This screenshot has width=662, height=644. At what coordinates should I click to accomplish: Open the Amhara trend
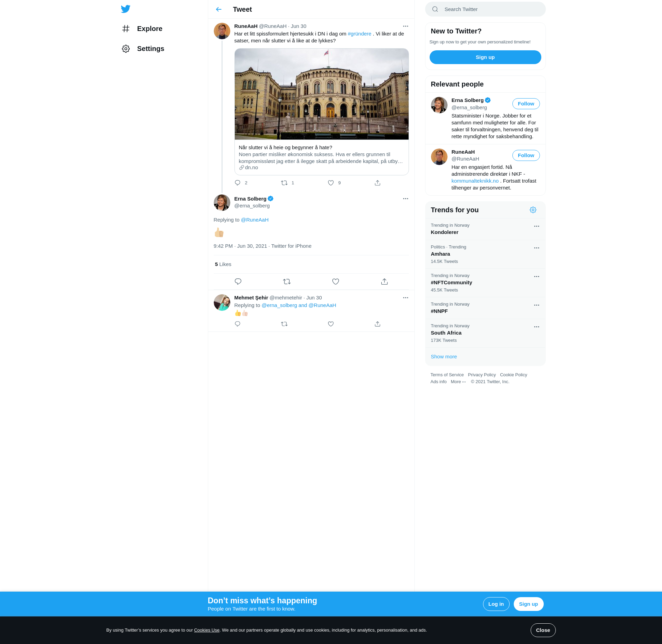coord(485,254)
